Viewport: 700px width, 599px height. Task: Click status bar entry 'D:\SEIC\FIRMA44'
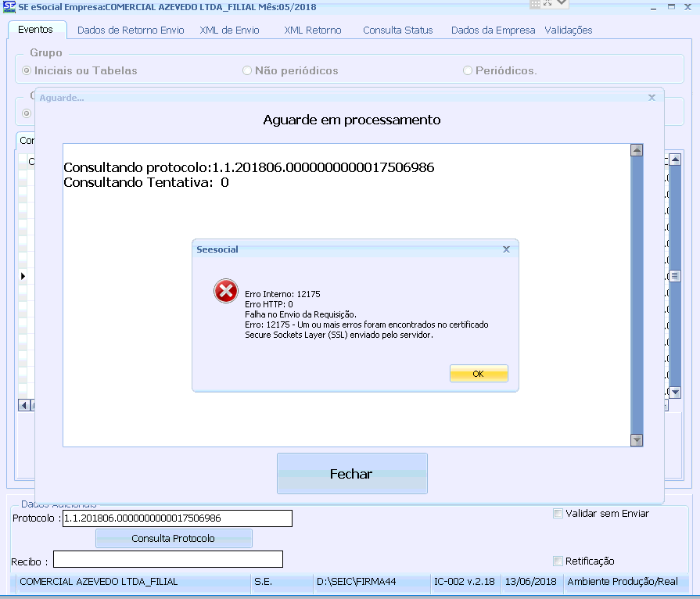(356, 582)
